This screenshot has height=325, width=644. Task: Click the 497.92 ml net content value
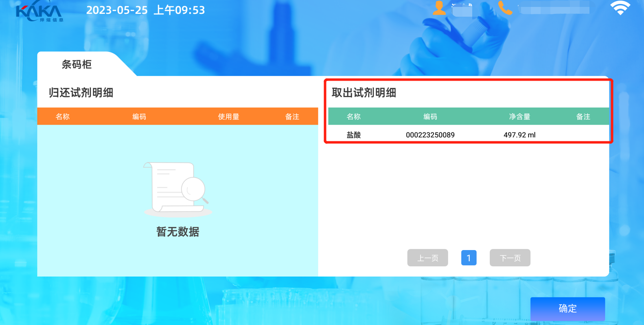(519, 135)
